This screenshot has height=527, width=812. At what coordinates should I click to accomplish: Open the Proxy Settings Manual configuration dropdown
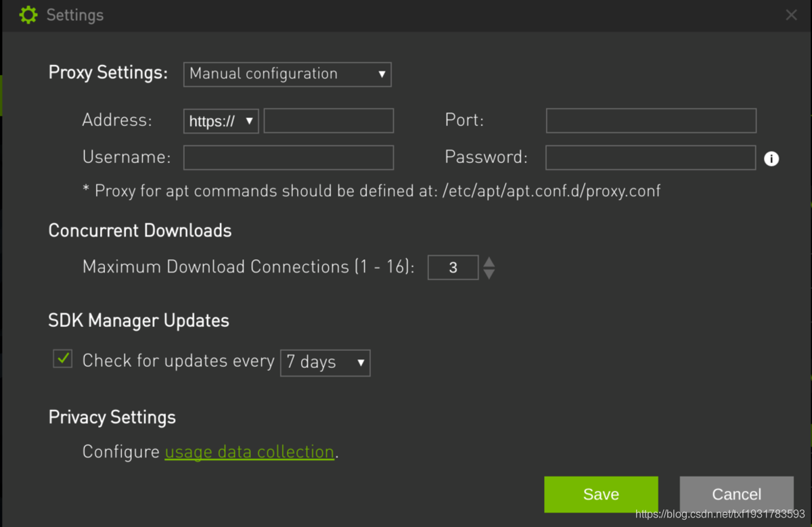[288, 74]
